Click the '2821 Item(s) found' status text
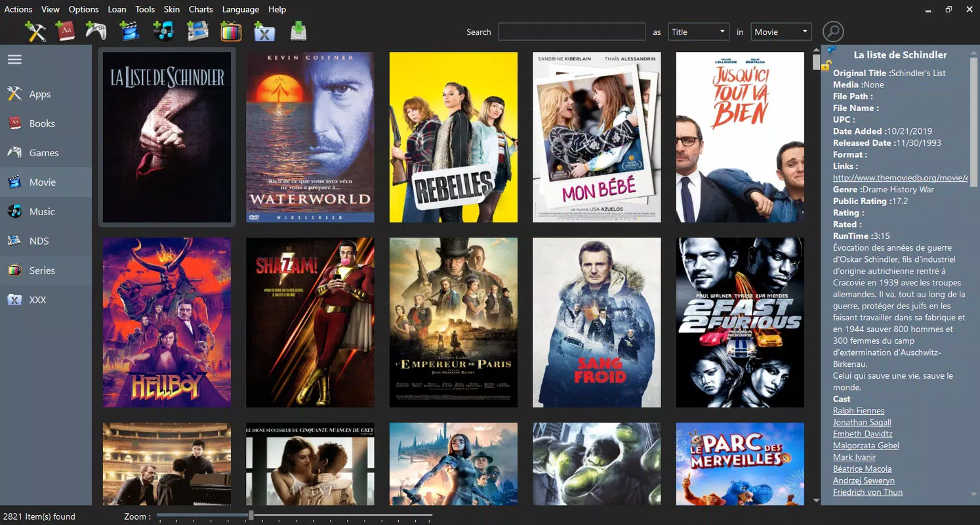Image resolution: width=980 pixels, height=525 pixels. coord(39,516)
